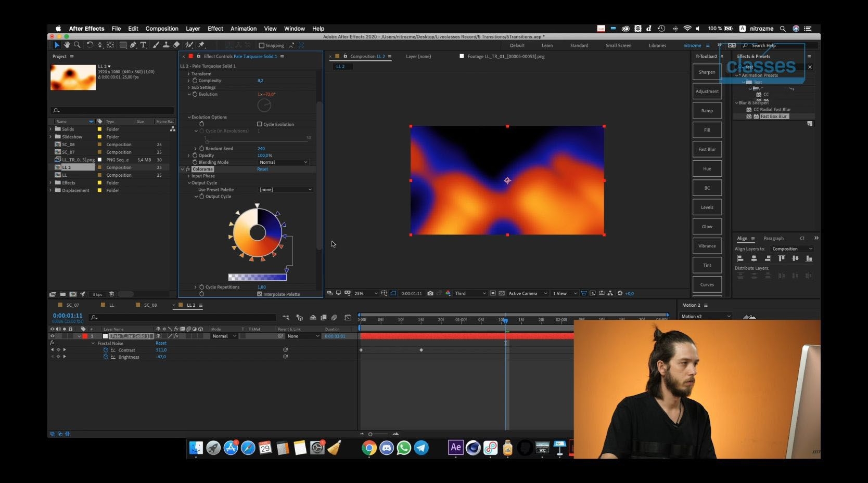This screenshot has width=868, height=483.
Task: Enable the Cycle Evolution checkbox
Action: coord(260,124)
